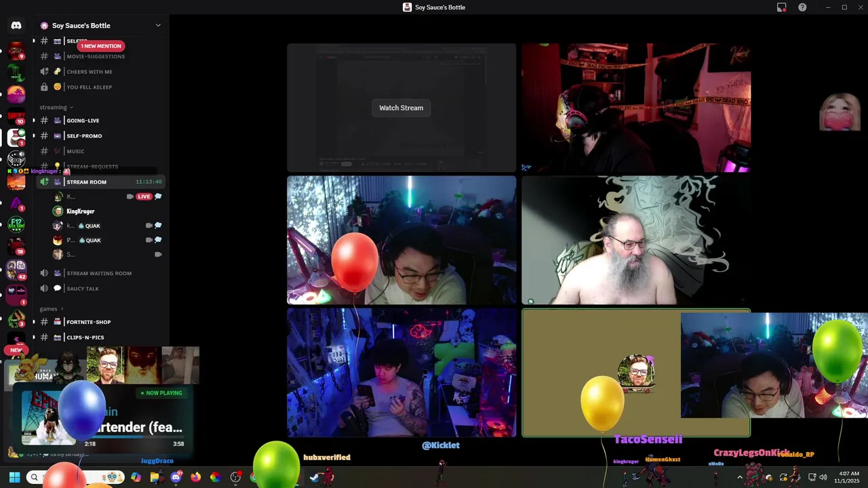Screen dimensions: 868x488
Task: Select server icon with 9 badge
Action: pyautogui.click(x=16, y=52)
